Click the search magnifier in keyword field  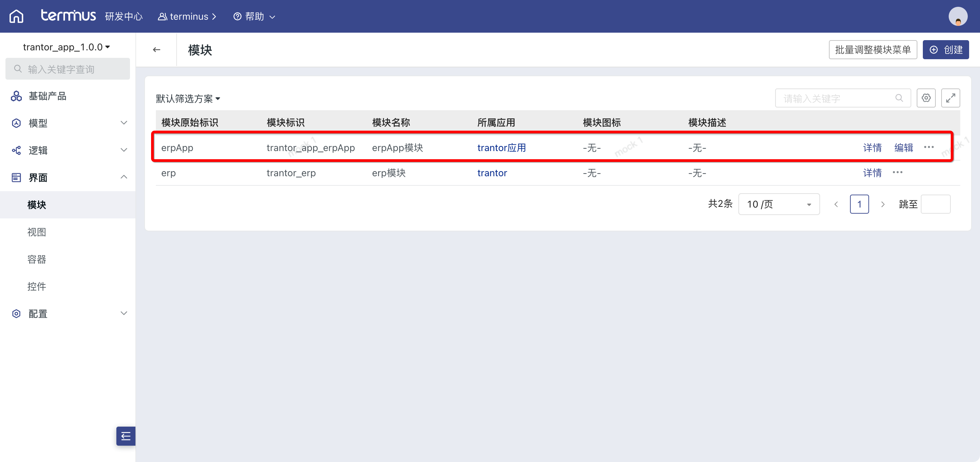tap(899, 98)
